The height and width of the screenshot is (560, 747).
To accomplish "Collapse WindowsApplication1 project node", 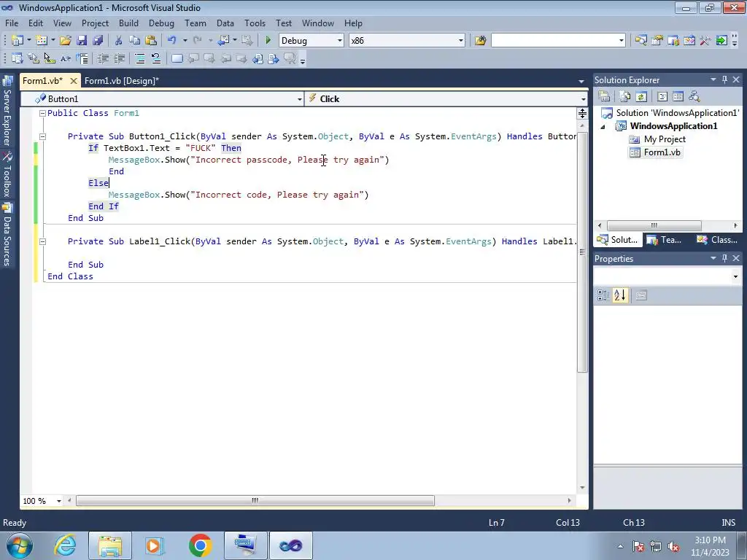I will (603, 127).
